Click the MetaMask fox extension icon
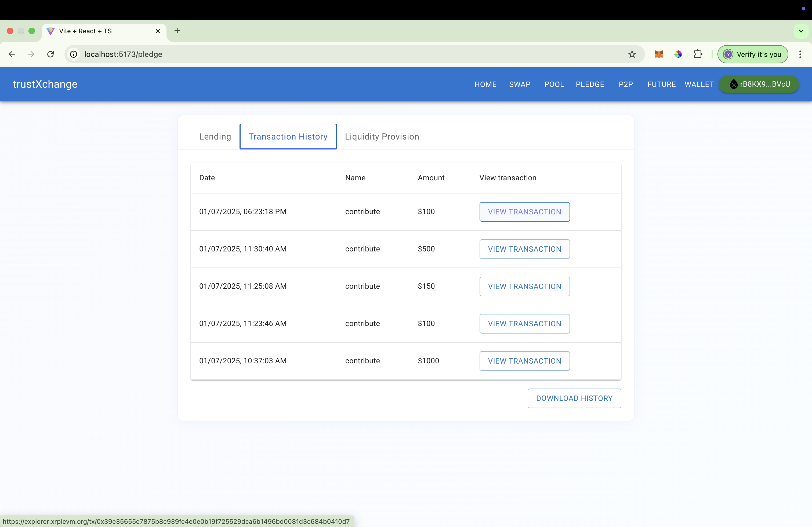 (658, 54)
